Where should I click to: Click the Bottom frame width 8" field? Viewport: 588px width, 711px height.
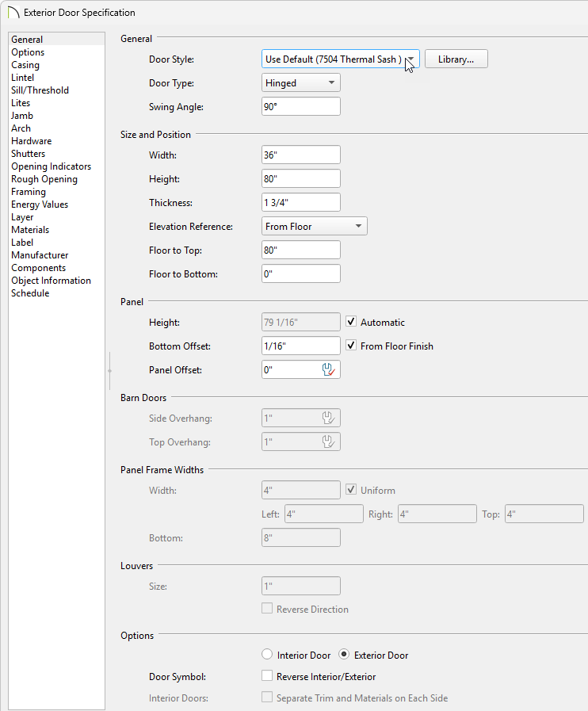tap(301, 537)
